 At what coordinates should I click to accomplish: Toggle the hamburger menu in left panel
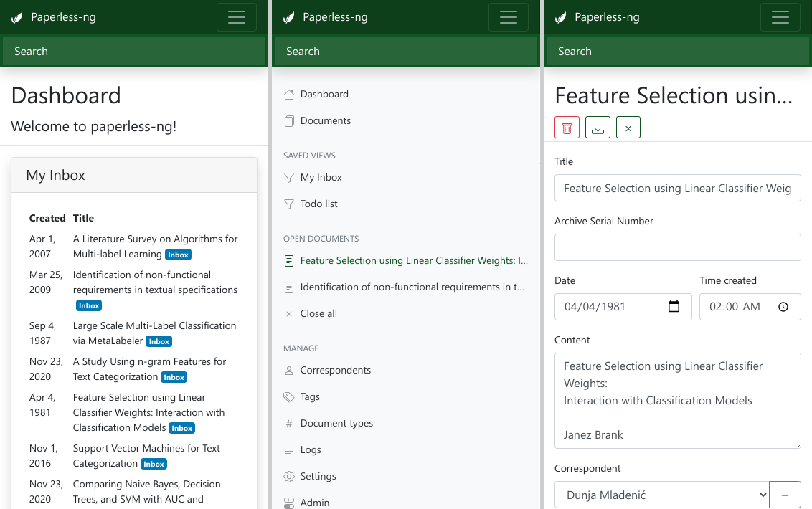pos(236,18)
